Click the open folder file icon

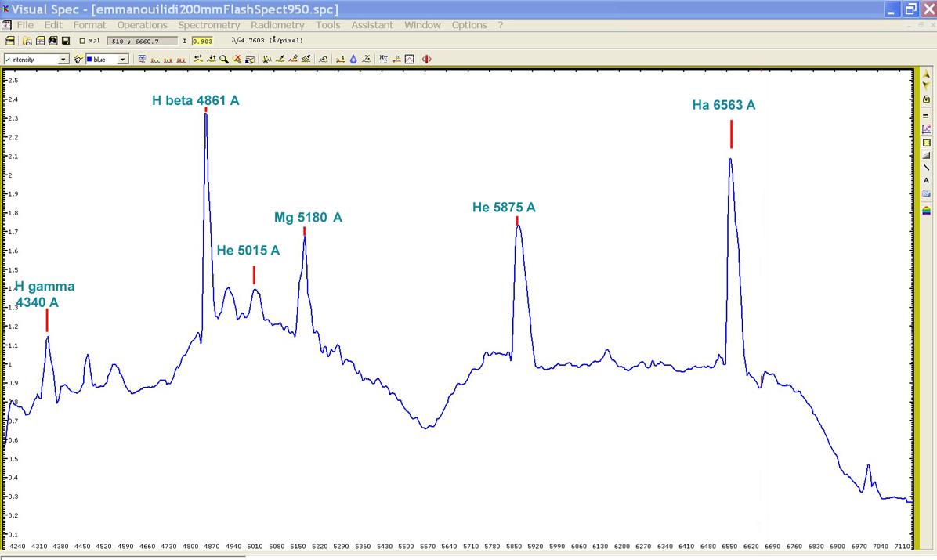coord(27,41)
